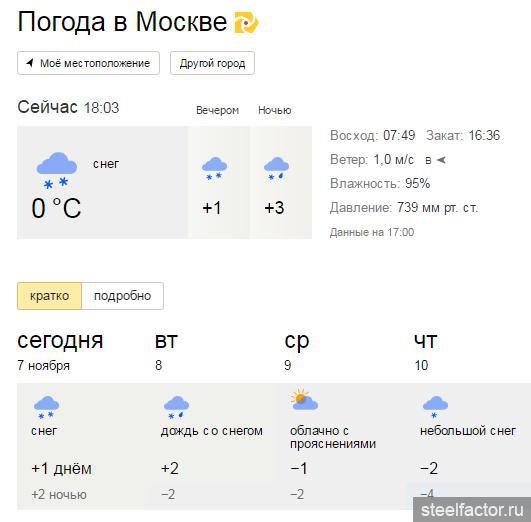Click the сегодня 7 ноября heading

(x=60, y=351)
